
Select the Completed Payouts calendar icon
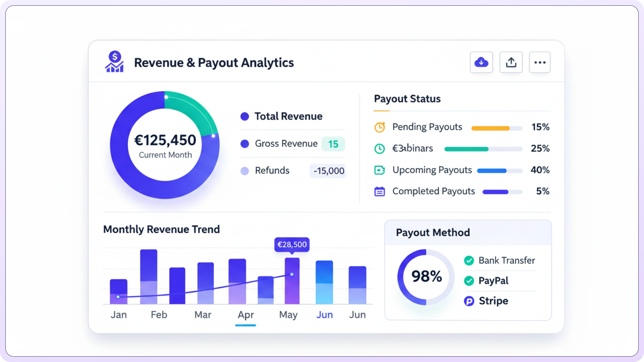pos(380,191)
